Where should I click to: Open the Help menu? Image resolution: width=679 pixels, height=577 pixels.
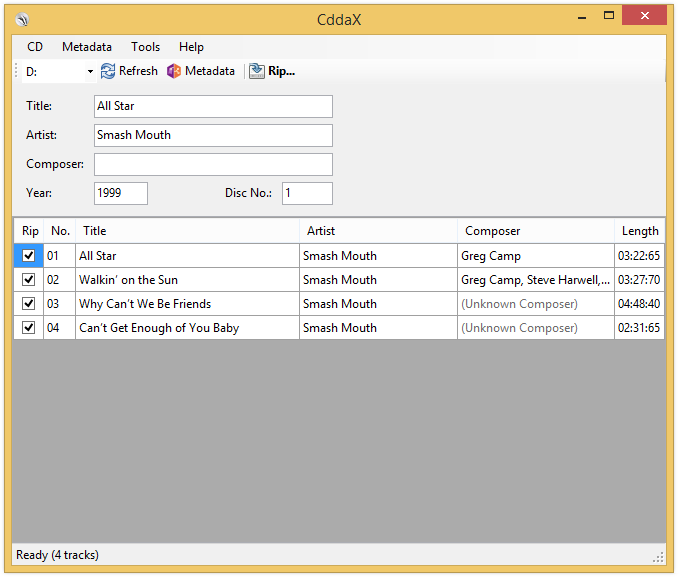pos(191,47)
